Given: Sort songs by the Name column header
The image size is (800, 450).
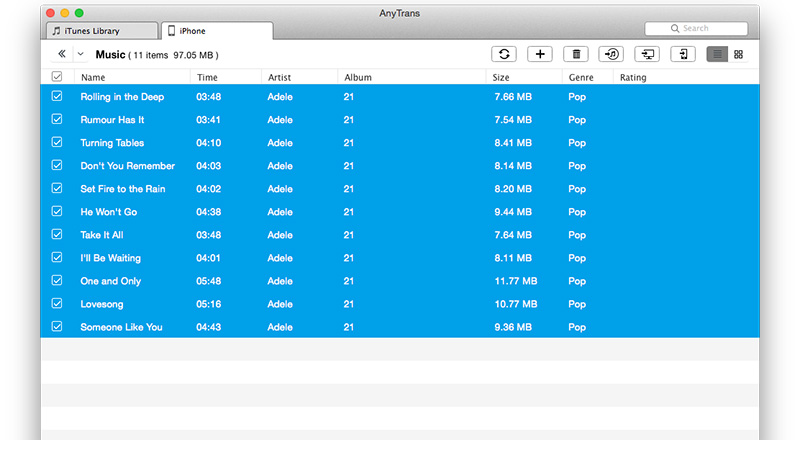Looking at the screenshot, I should 93,77.
